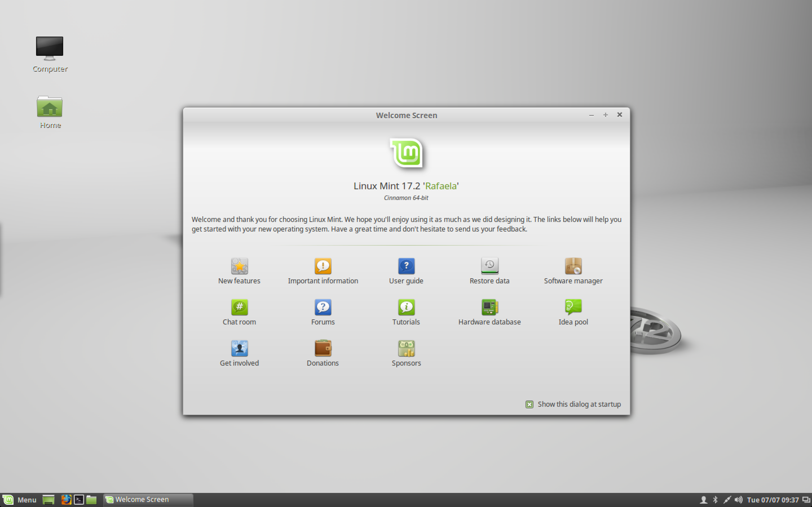Click the Get involved button
Viewport: 812px width, 507px height.
pos(239,353)
